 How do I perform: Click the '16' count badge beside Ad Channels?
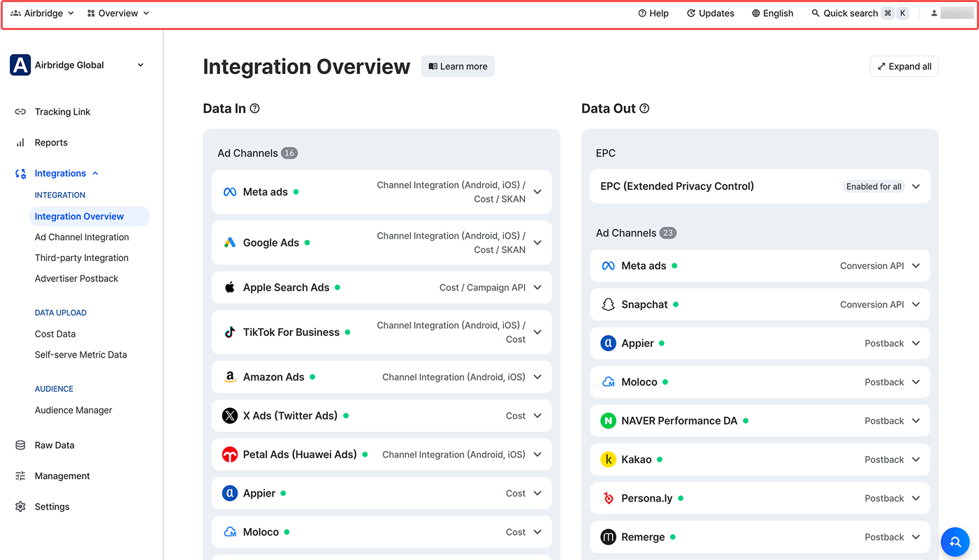point(289,153)
